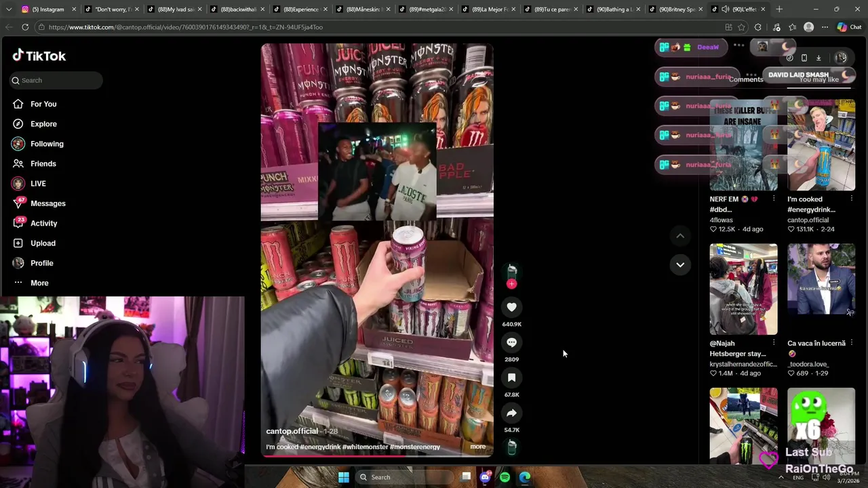This screenshot has width=868, height=488.
Task: Open options menu for Ca vaca în lucernă video
Action: (x=851, y=343)
